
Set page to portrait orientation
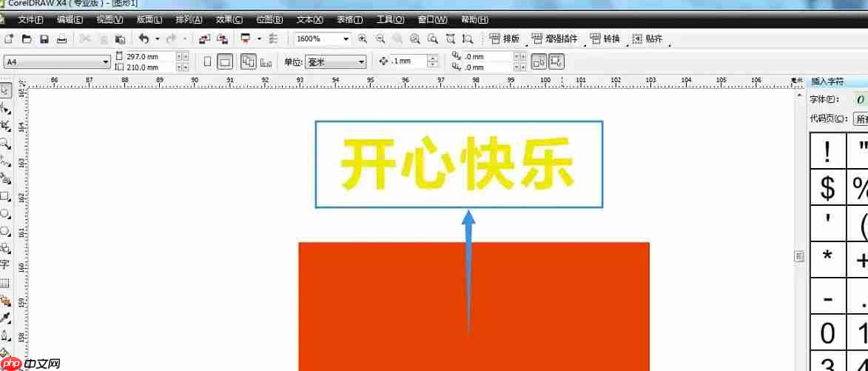tap(208, 61)
